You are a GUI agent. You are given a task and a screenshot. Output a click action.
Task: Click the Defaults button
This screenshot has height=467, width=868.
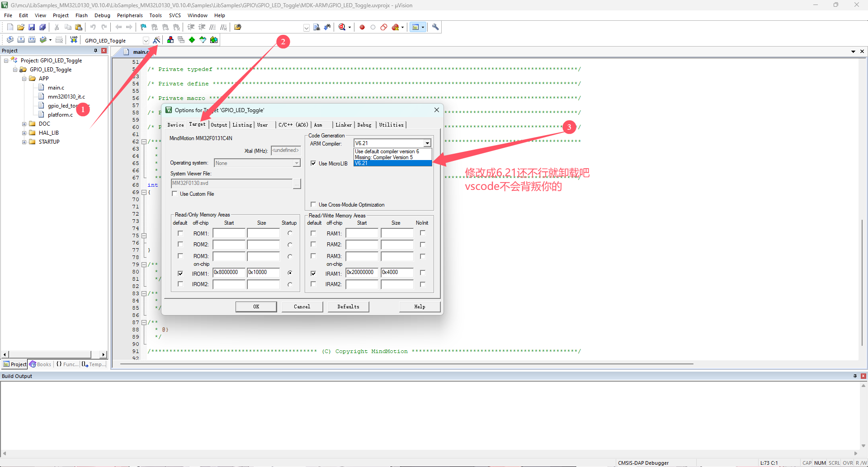pyautogui.click(x=348, y=307)
